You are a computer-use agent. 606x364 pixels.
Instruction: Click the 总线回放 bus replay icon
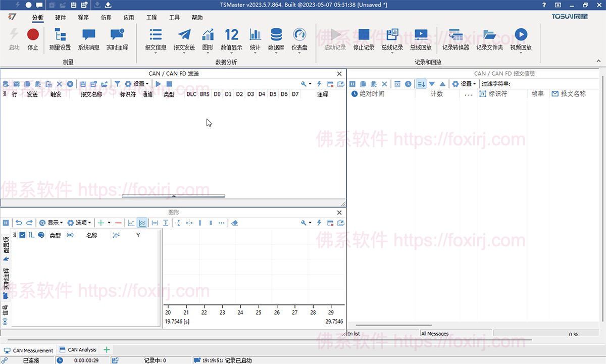pyautogui.click(x=421, y=39)
